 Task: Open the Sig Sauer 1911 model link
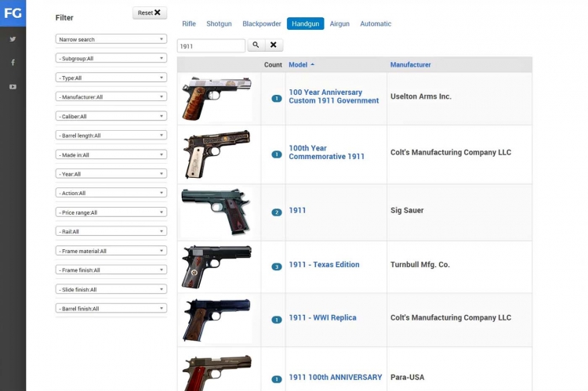297,210
